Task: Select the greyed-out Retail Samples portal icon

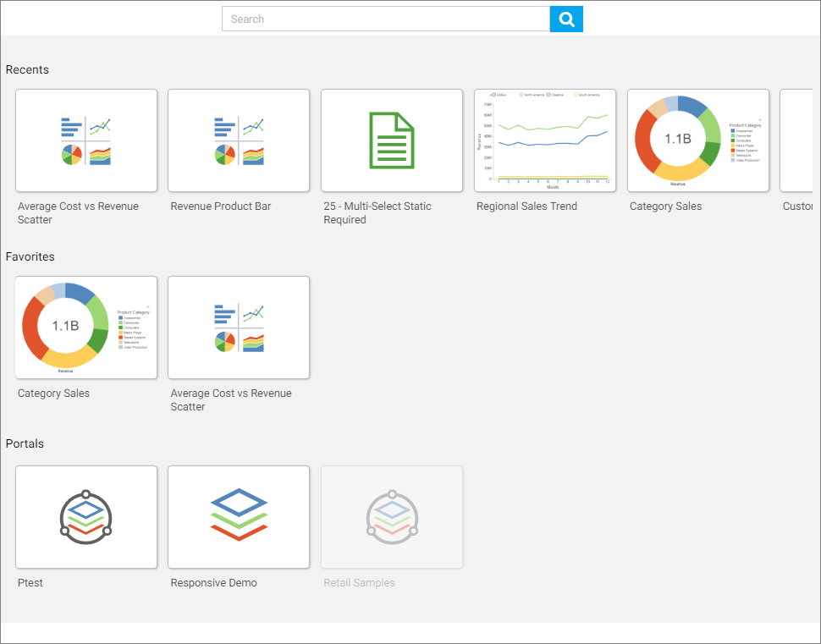Action: pyautogui.click(x=392, y=517)
